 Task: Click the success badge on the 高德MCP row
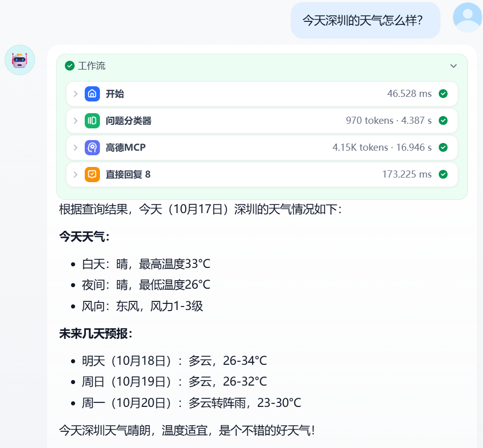443,148
